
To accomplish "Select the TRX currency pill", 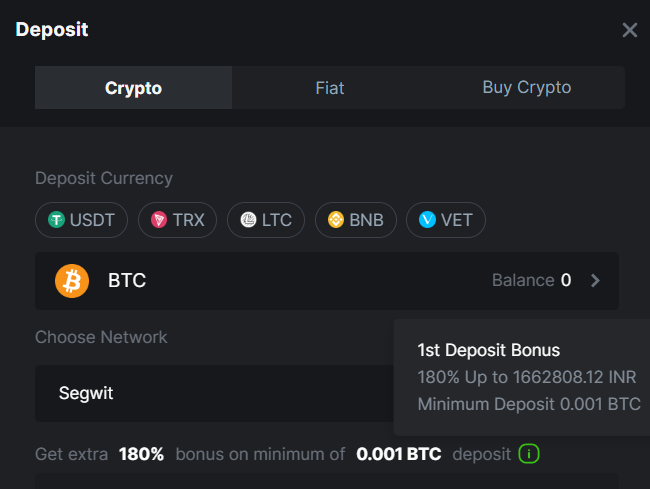I will tap(177, 220).
